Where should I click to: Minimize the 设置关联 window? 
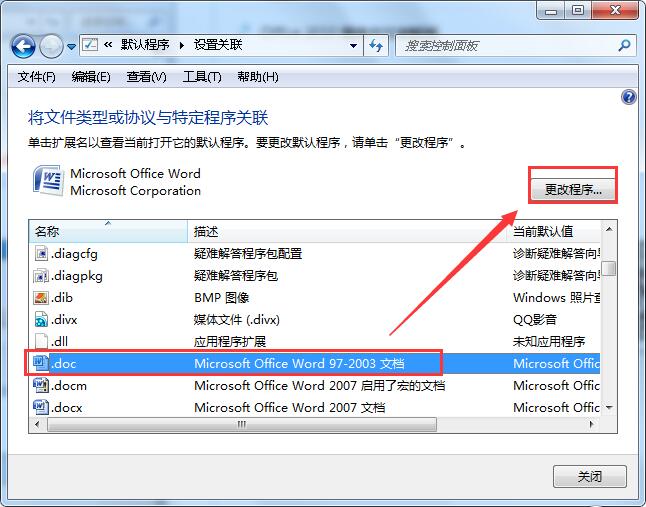550,11
